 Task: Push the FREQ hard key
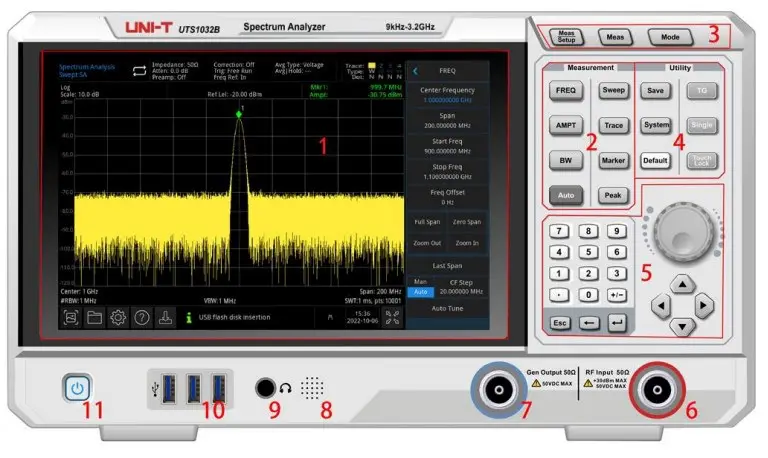[x=566, y=91]
